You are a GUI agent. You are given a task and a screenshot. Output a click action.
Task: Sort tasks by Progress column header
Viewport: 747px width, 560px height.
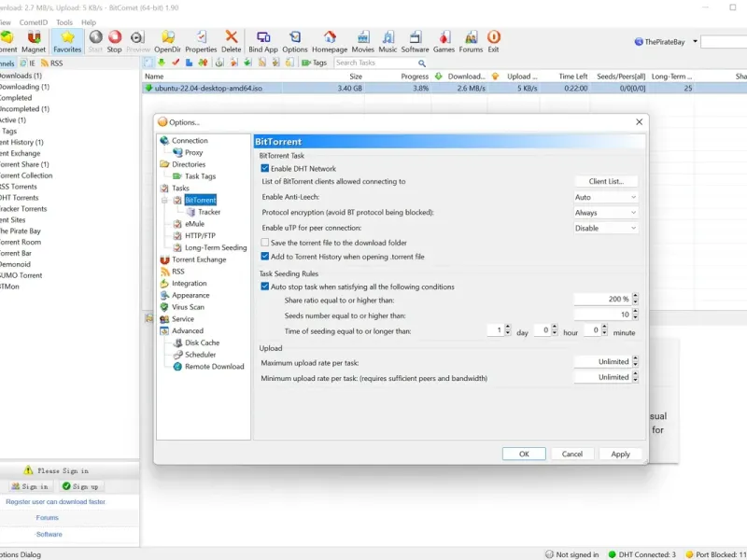414,77
